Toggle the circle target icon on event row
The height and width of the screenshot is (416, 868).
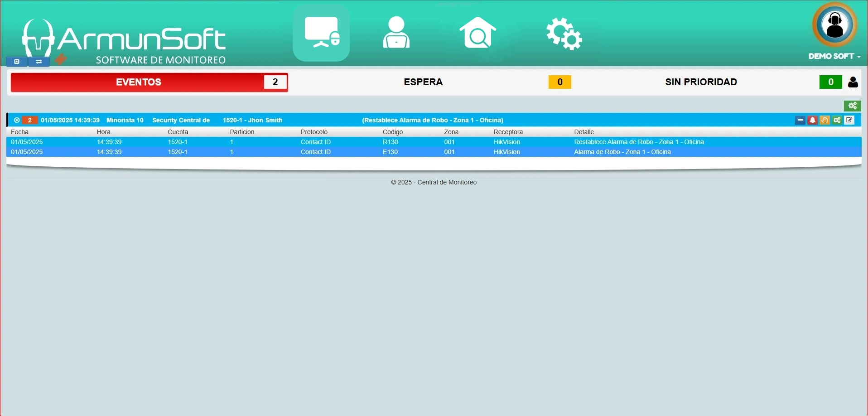pos(17,120)
